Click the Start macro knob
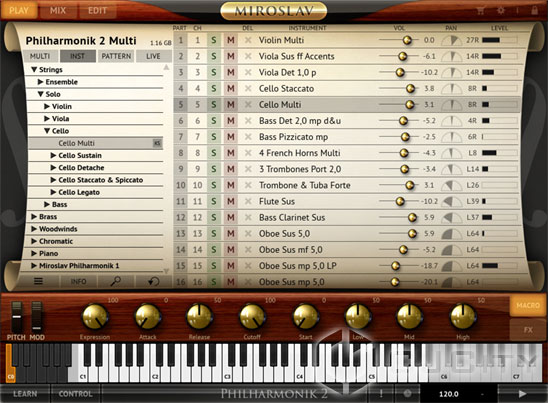This screenshot has width=548, height=403. coord(305,317)
